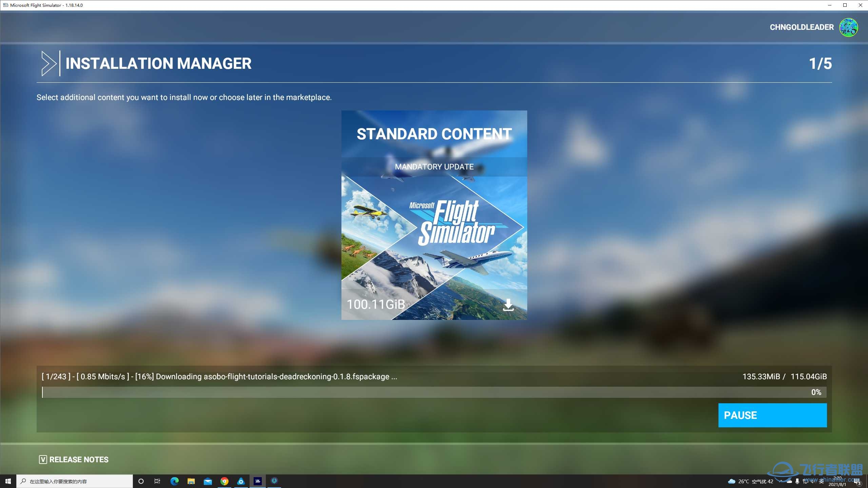Open the weather widget showing 26°C

[x=750, y=481]
